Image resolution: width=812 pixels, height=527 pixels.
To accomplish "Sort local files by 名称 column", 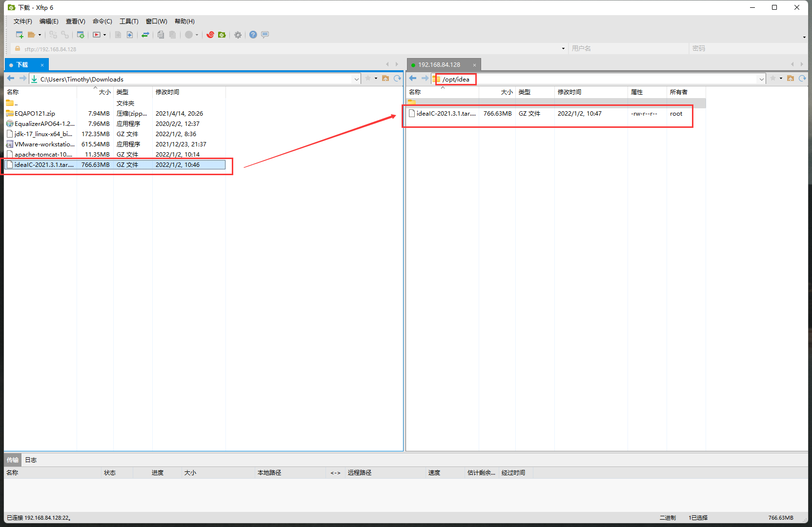I will (x=41, y=92).
